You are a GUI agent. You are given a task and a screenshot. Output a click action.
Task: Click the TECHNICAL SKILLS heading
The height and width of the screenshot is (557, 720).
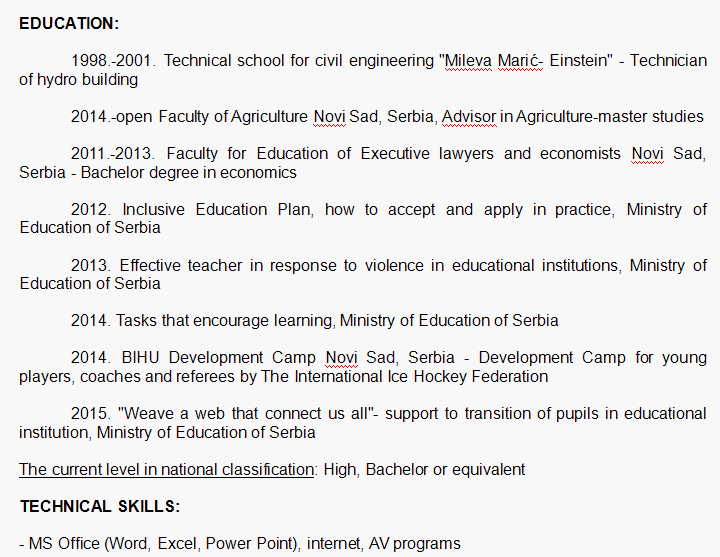(x=100, y=507)
